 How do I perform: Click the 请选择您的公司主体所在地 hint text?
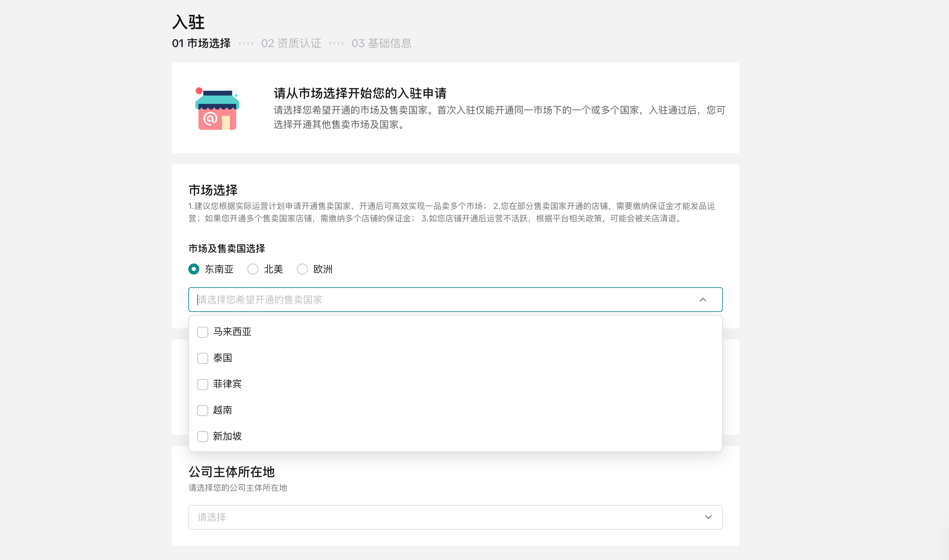point(238,488)
